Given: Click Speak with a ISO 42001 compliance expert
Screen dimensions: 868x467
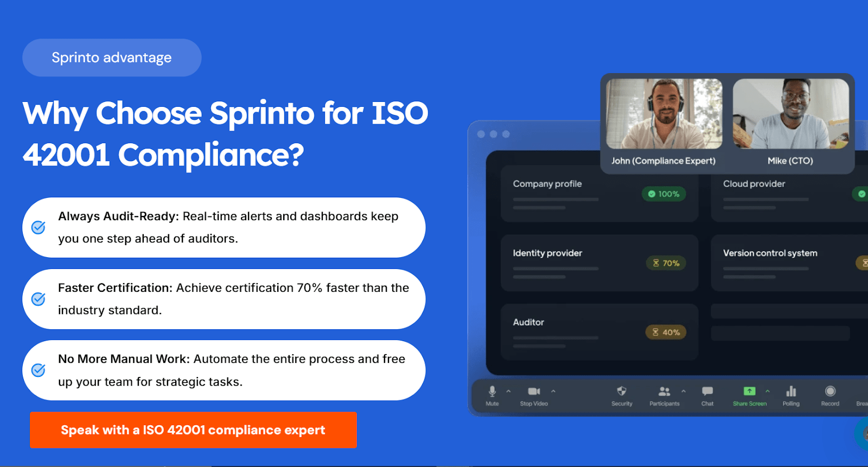Looking at the screenshot, I should coord(193,430).
